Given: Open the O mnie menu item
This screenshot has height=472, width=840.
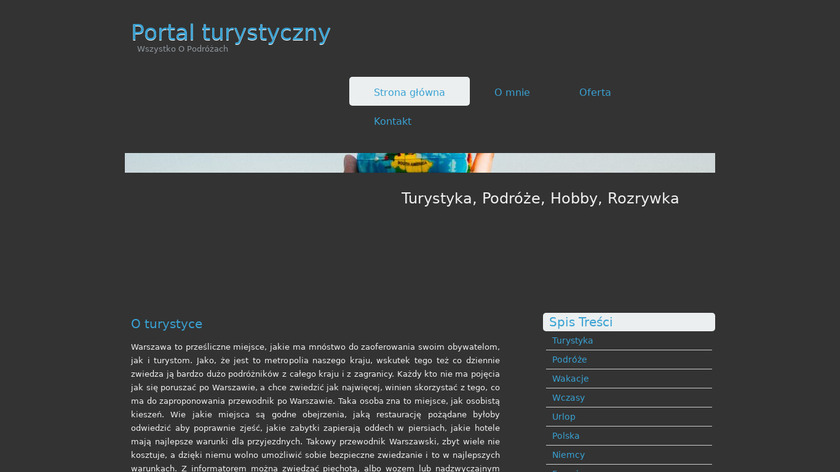Looking at the screenshot, I should [x=512, y=92].
